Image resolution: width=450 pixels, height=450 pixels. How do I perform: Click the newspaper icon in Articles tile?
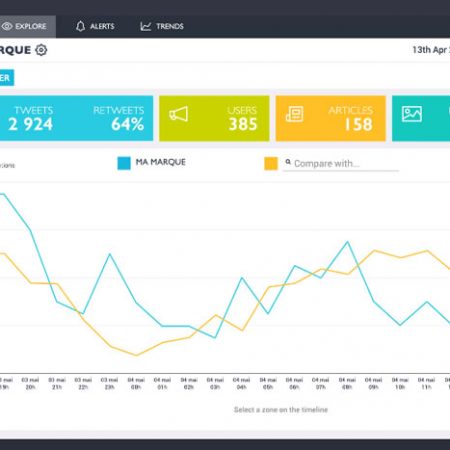point(295,114)
